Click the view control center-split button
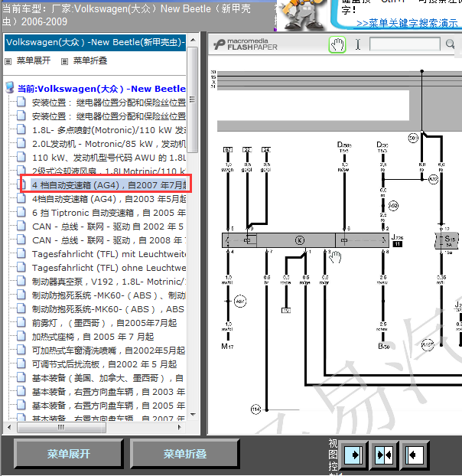 384,455
